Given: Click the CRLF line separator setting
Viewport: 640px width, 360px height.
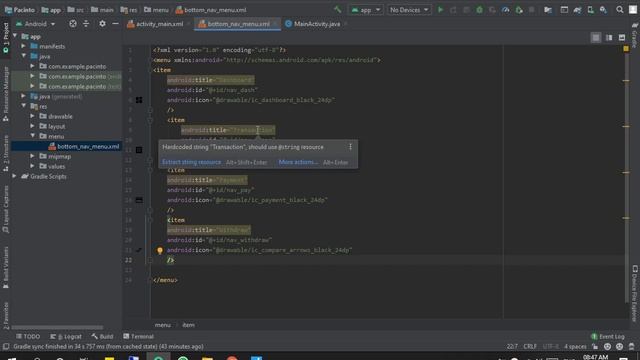Looking at the screenshot, I should click(x=530, y=347).
